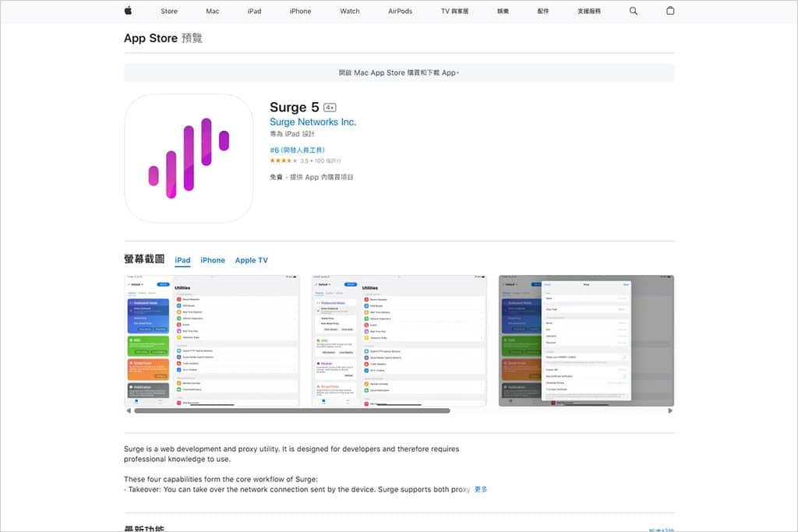Open the third screenshot thumbnail with dialog
The width and height of the screenshot is (798, 532).
(586, 340)
